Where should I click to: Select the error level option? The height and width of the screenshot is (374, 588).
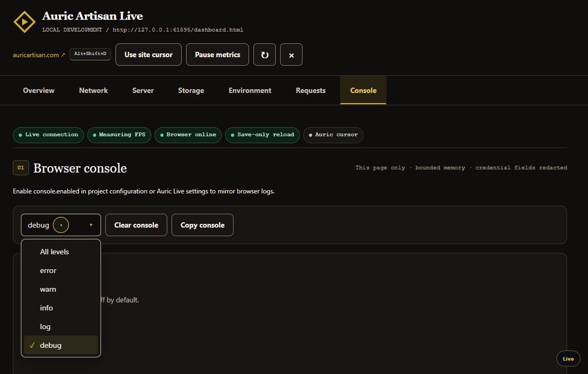(x=61, y=270)
